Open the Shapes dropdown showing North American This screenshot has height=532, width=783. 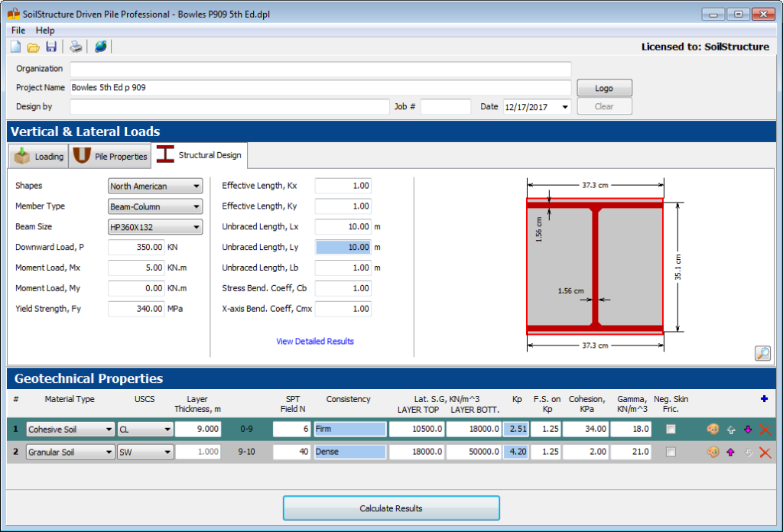(x=155, y=187)
